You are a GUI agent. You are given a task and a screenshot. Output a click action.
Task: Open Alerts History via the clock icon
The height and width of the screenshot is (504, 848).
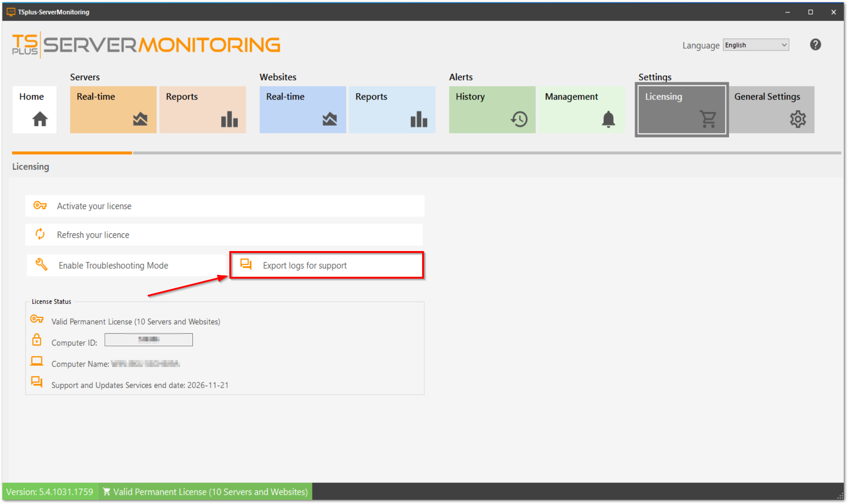point(518,119)
